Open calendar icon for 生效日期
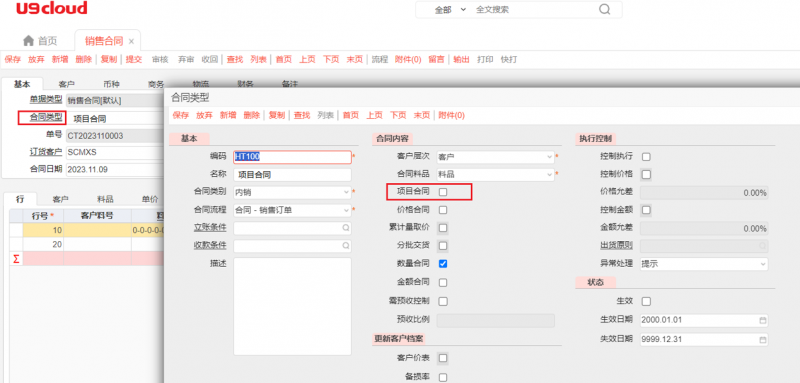 pos(763,320)
